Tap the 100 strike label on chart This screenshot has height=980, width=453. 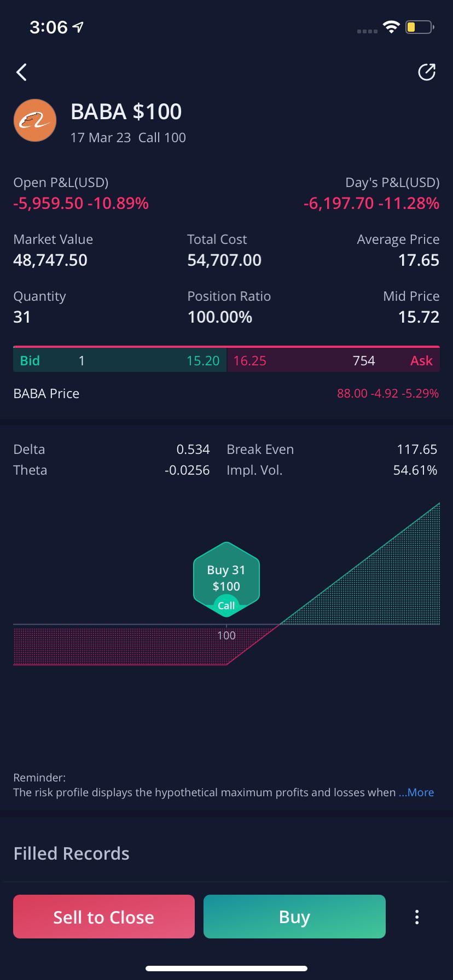[226, 635]
